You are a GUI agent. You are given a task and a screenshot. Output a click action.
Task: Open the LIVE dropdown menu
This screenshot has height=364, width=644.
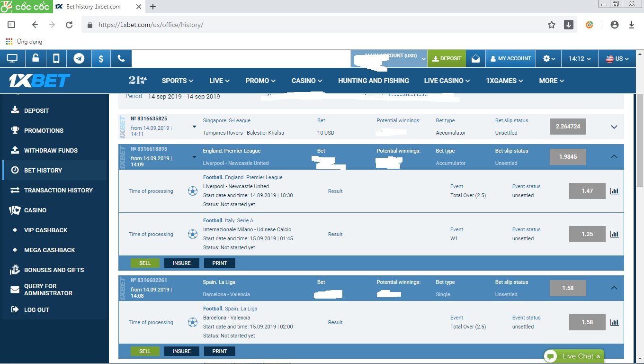[219, 81]
